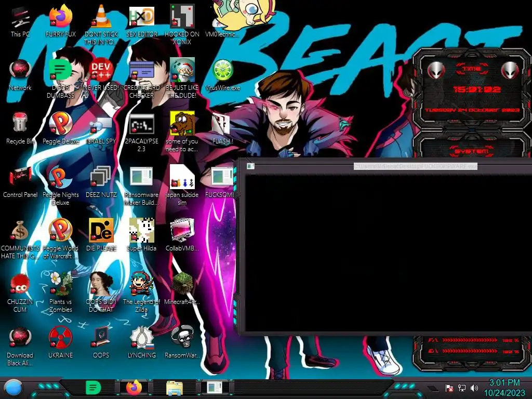The image size is (532, 399).
Task: Open the taskbar clock showing 3:01 PM
Action: [x=504, y=388]
